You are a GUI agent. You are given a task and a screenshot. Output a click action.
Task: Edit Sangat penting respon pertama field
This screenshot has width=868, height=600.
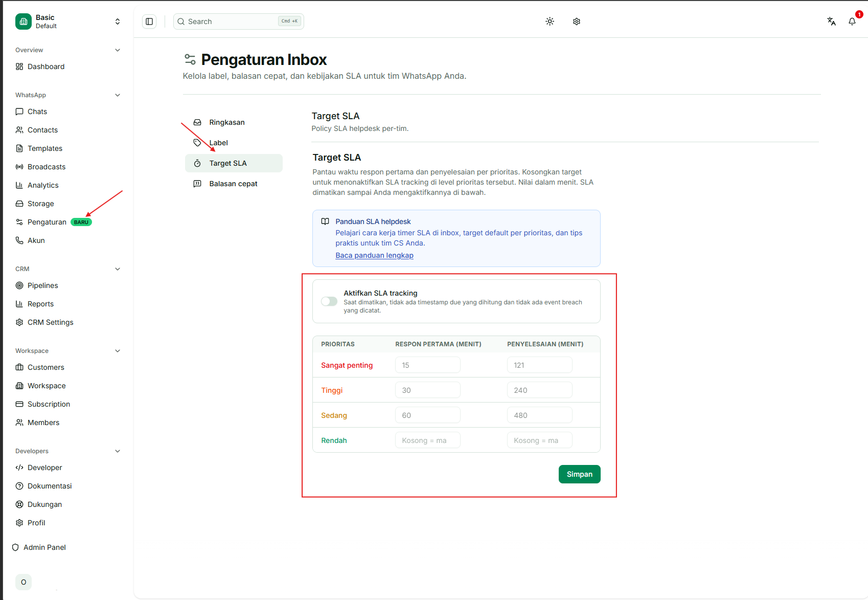coord(427,365)
